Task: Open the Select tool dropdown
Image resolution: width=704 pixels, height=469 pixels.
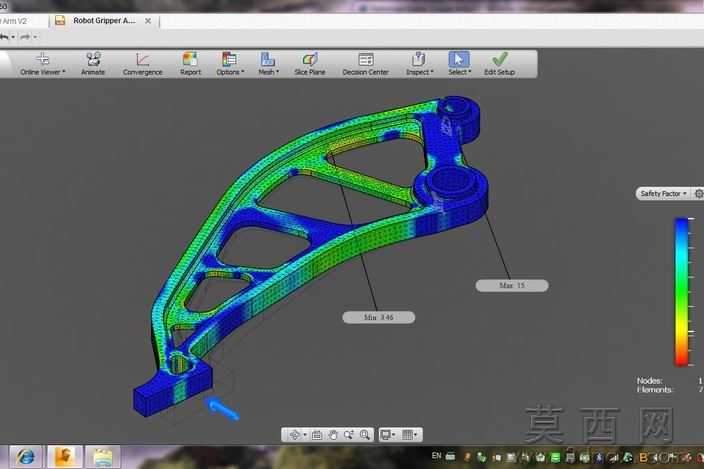Action: pos(459,64)
